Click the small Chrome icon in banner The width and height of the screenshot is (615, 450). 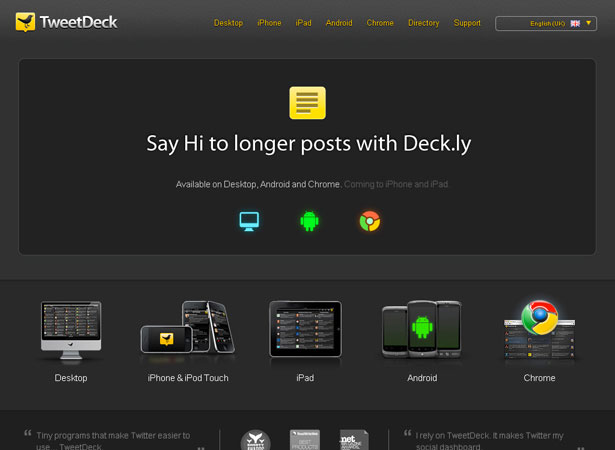pos(370,221)
